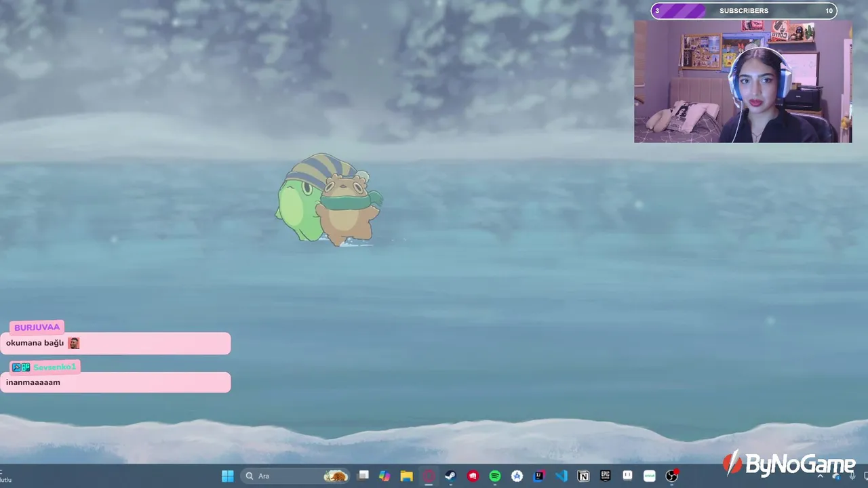Switch to the Opera GX browser icon
The width and height of the screenshot is (868, 488).
click(429, 476)
